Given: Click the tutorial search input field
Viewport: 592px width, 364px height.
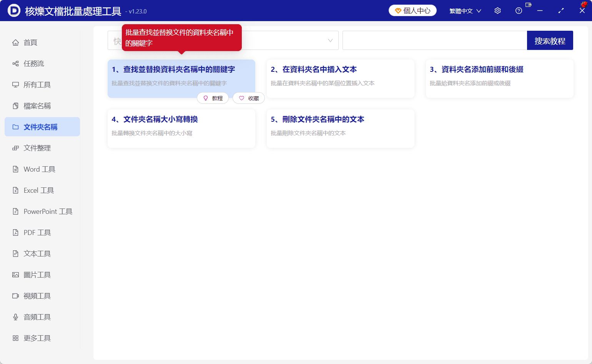Looking at the screenshot, I should (x=435, y=40).
